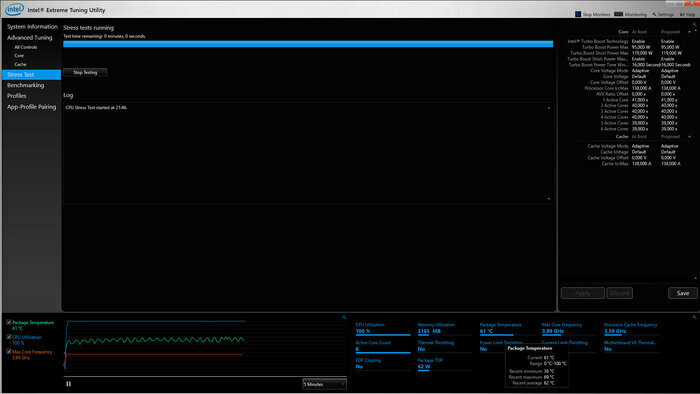Click Cache IccMax proposed value
The height and width of the screenshot is (394, 700).
coord(671,164)
